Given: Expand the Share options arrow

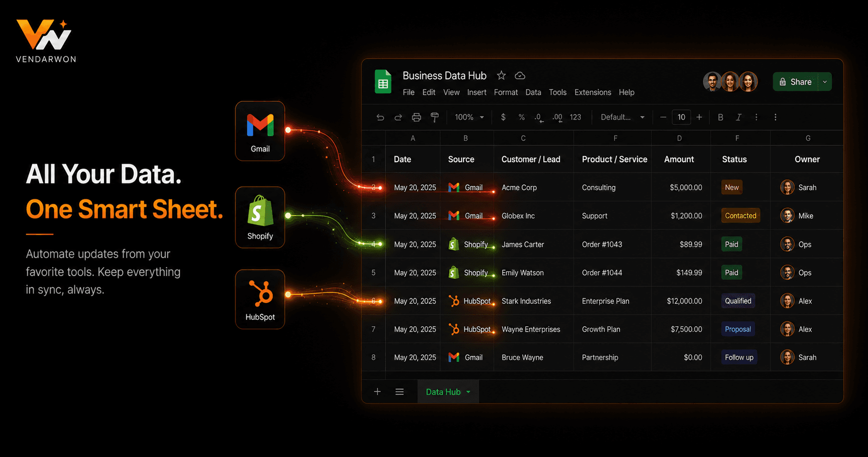Looking at the screenshot, I should (825, 82).
